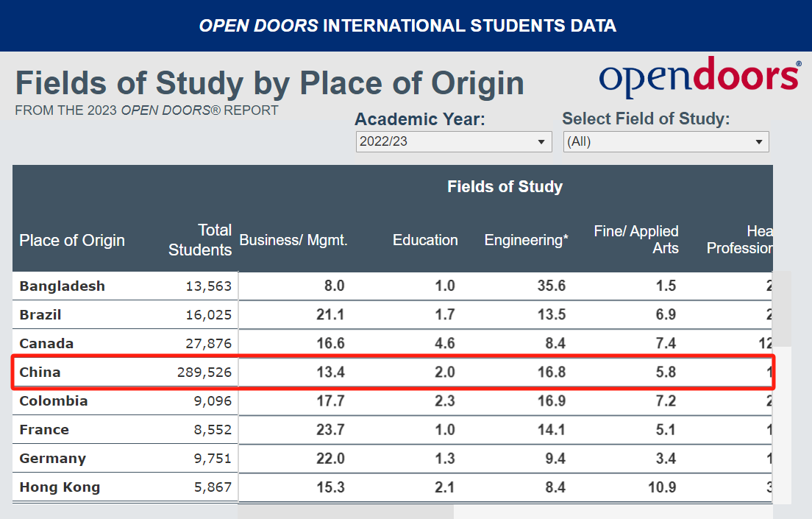Click Germany total students 9,751
The image size is (812, 519).
213,459
